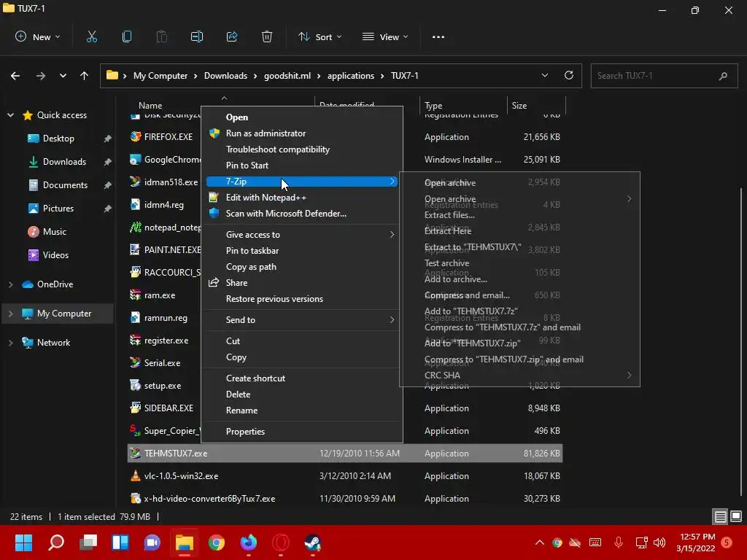The image size is (747, 560).
Task: Click the search magnifier icon in search box
Action: tap(723, 76)
